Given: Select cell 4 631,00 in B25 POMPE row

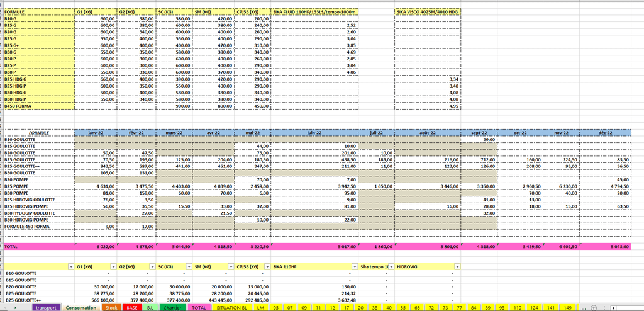Looking at the screenshot, I should pos(96,186).
